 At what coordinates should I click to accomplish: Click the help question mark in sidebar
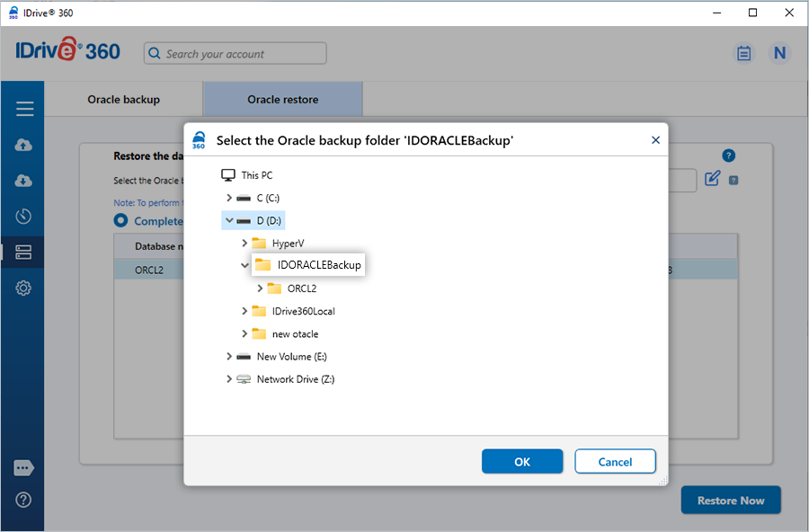[24, 500]
